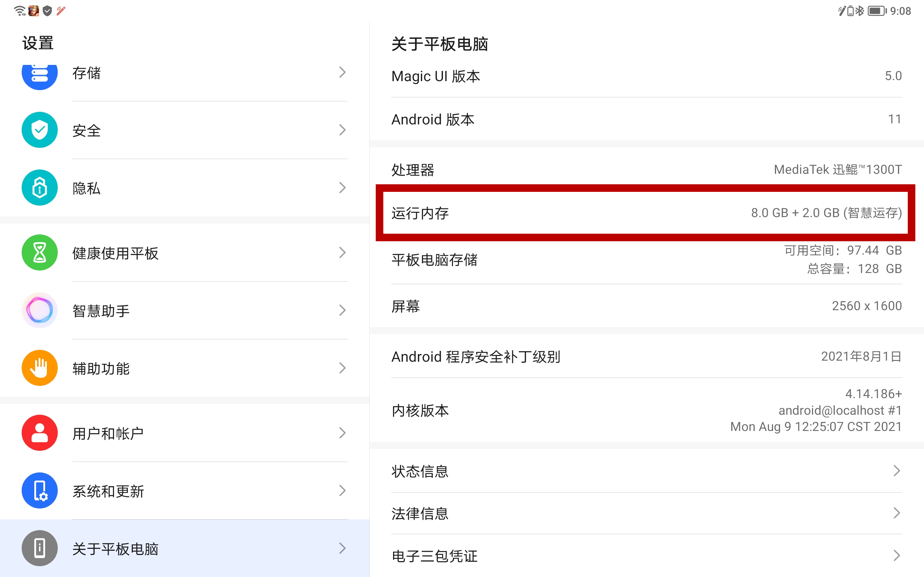Tap the green 健康使用平板 hourglass icon
This screenshot has height=577, width=924.
[x=40, y=253]
